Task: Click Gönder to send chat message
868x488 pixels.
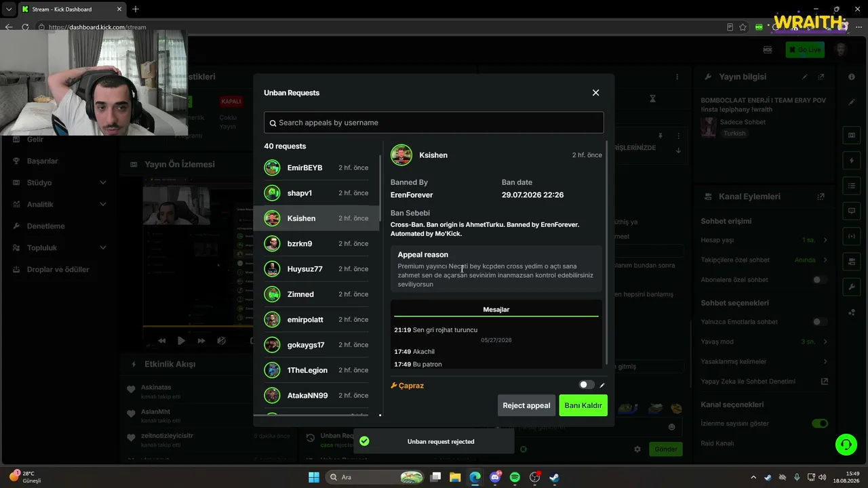Action: 666,449
